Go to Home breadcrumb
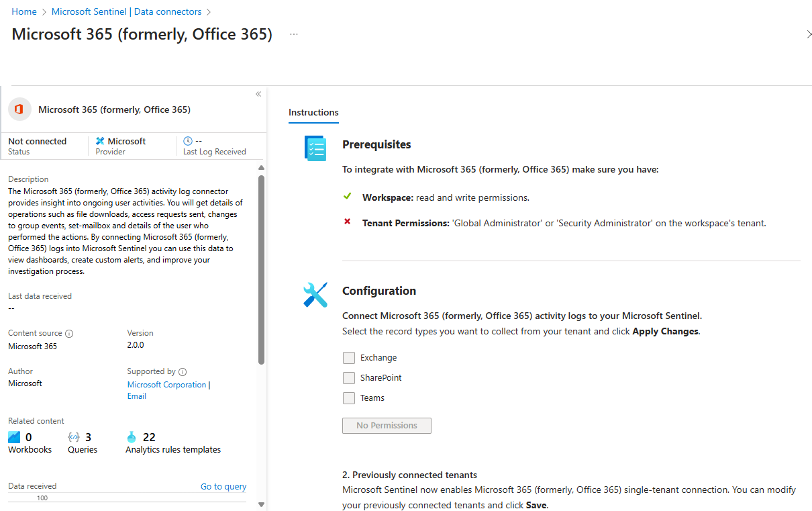Image resolution: width=812 pixels, height=511 pixels. click(24, 12)
